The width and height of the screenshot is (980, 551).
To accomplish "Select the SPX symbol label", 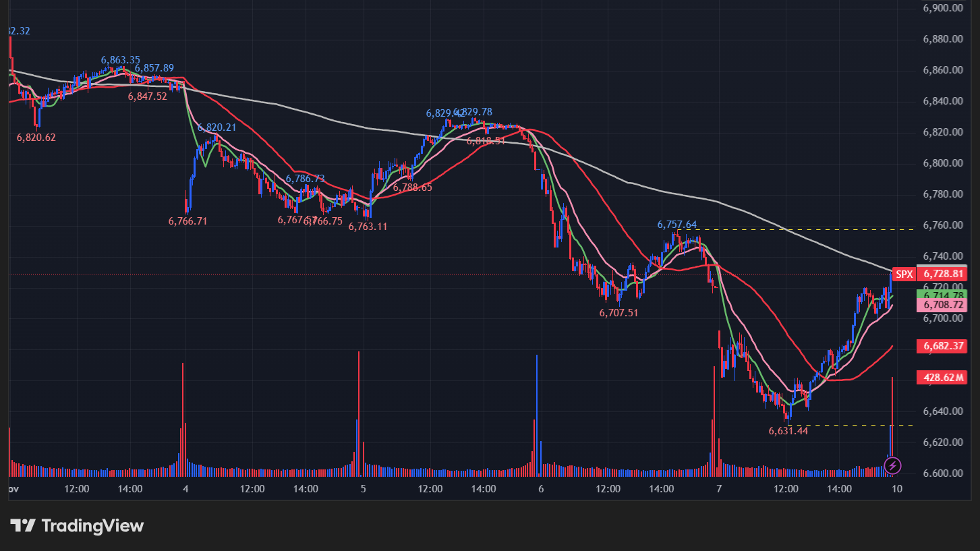I will 903,274.
